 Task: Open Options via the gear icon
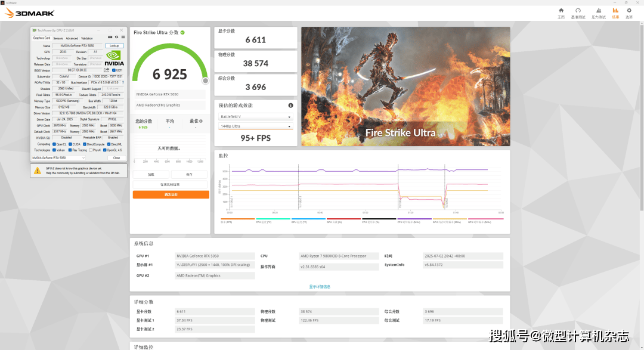629,11
